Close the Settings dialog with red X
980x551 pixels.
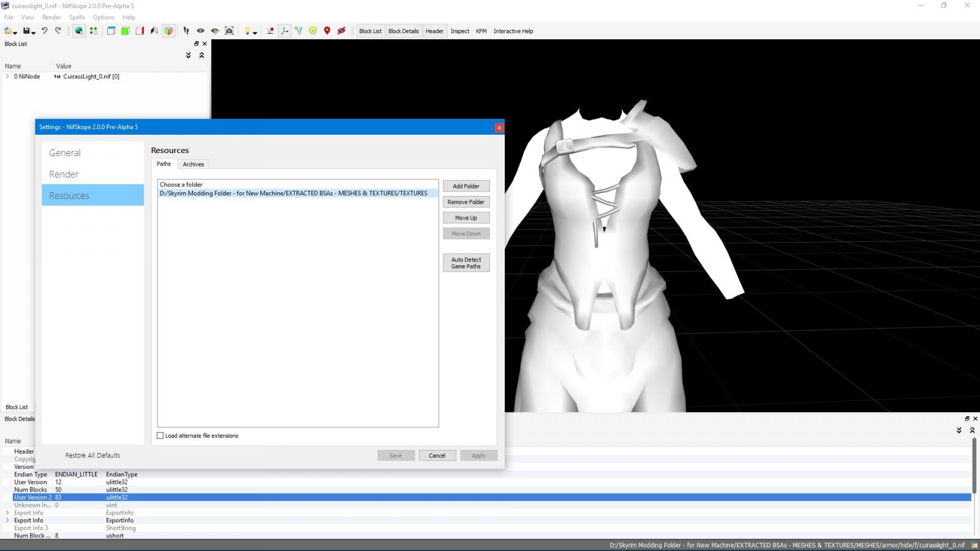[499, 127]
